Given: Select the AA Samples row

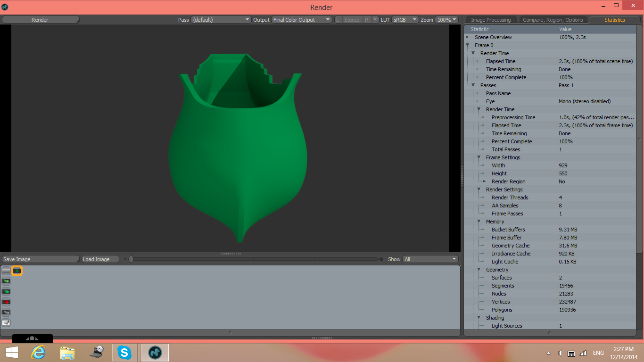Looking at the screenshot, I should pyautogui.click(x=550, y=206).
